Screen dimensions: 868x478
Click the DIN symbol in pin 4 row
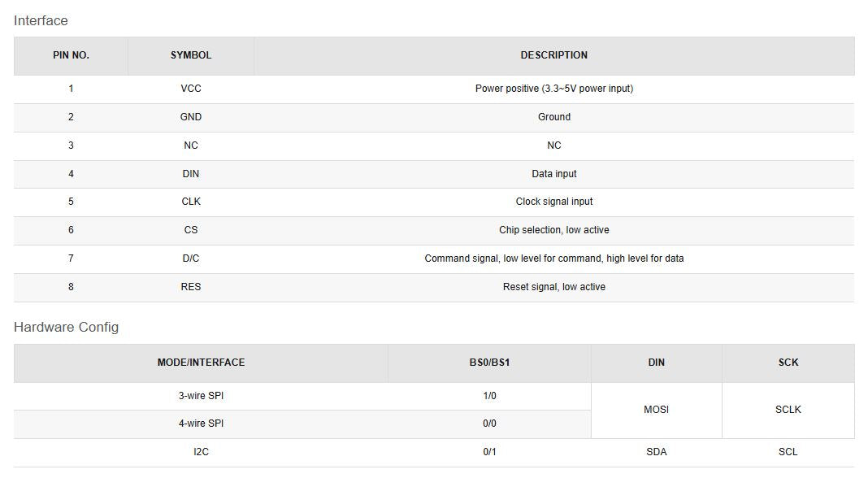191,174
